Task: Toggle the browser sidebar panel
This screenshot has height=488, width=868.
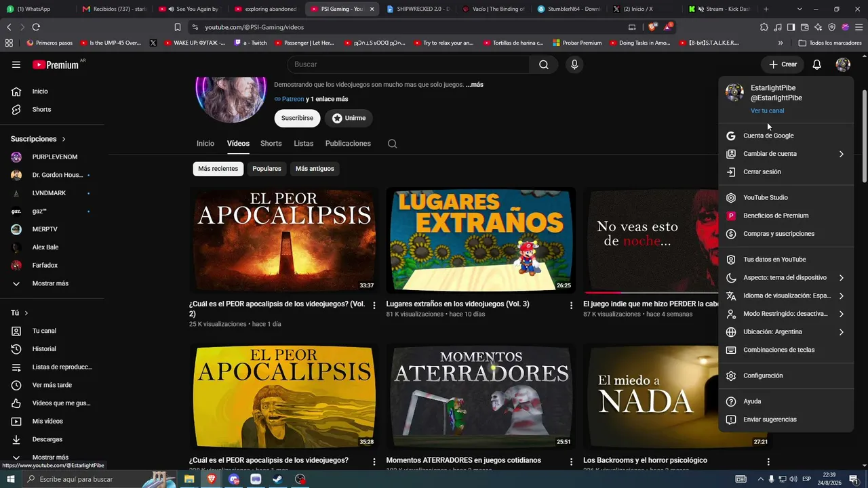Action: 791,27
